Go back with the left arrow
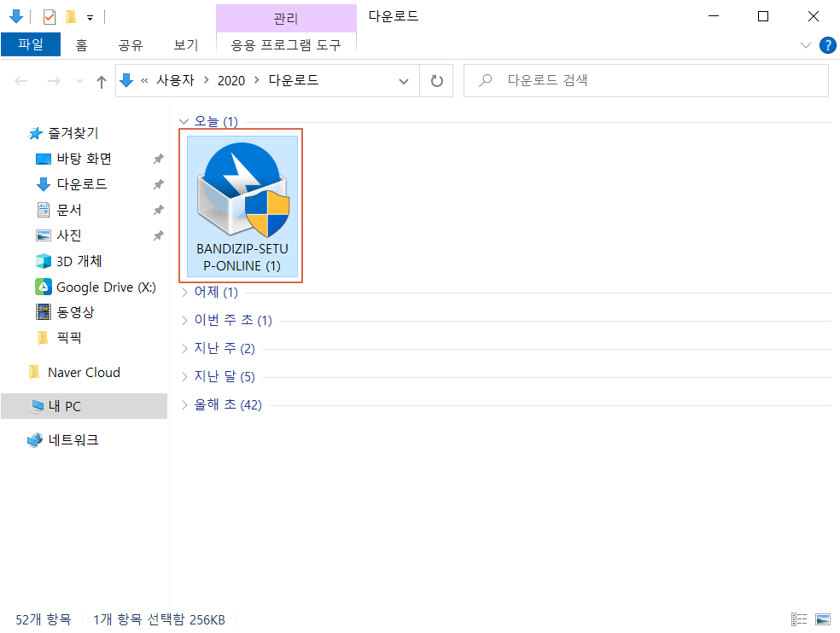 21,81
